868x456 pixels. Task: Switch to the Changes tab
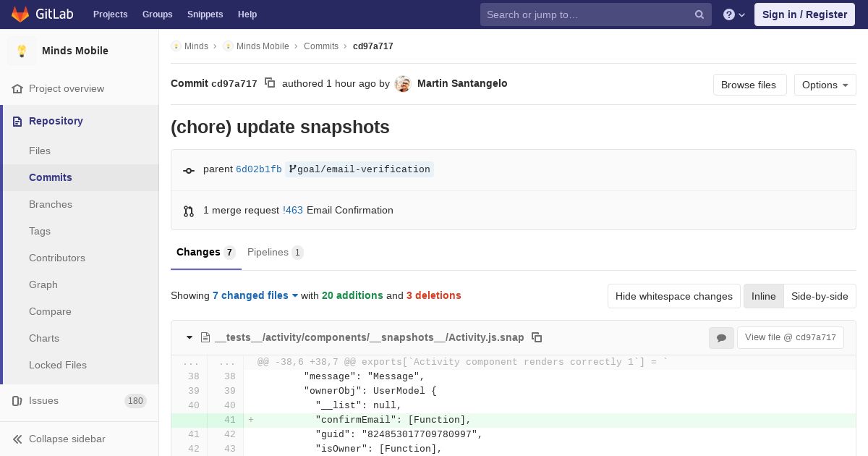pyautogui.click(x=206, y=253)
